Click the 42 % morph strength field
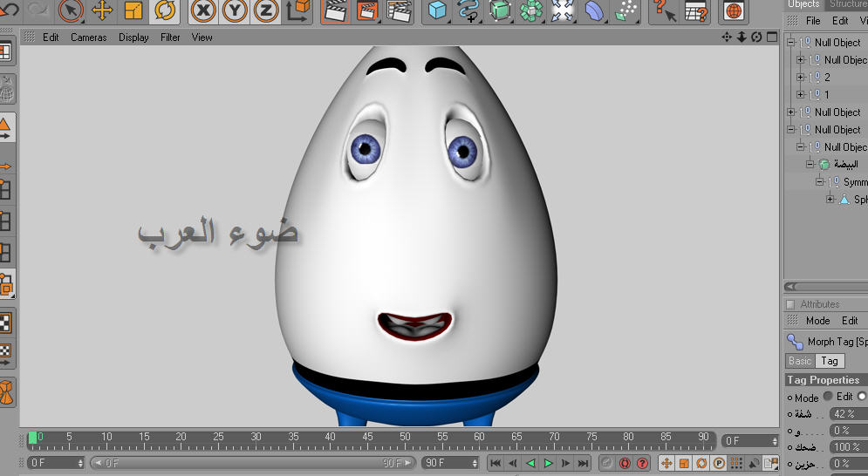Screen dimensions: 868x476 tap(844, 413)
